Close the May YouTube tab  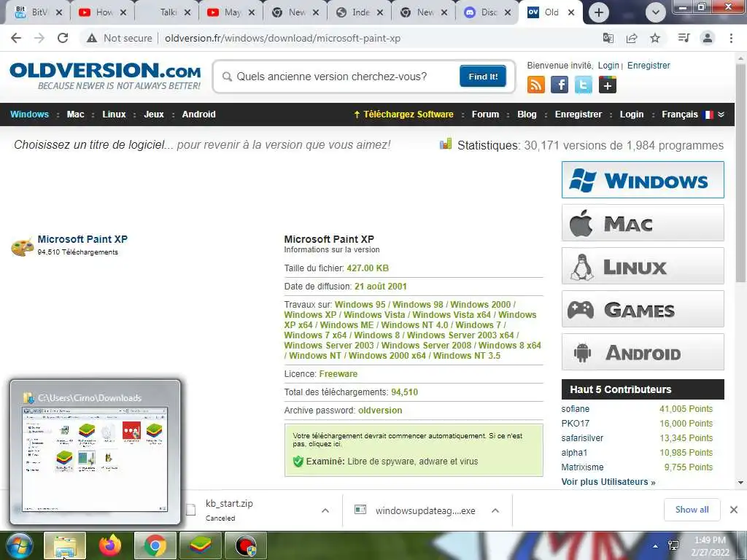(252, 12)
